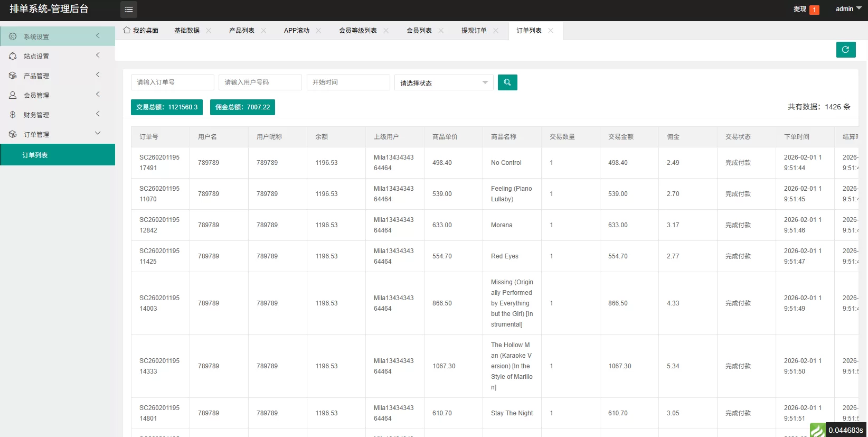Viewport: 868px width, 437px height.
Task: Close the 产品列表 tab
Action: [263, 31]
